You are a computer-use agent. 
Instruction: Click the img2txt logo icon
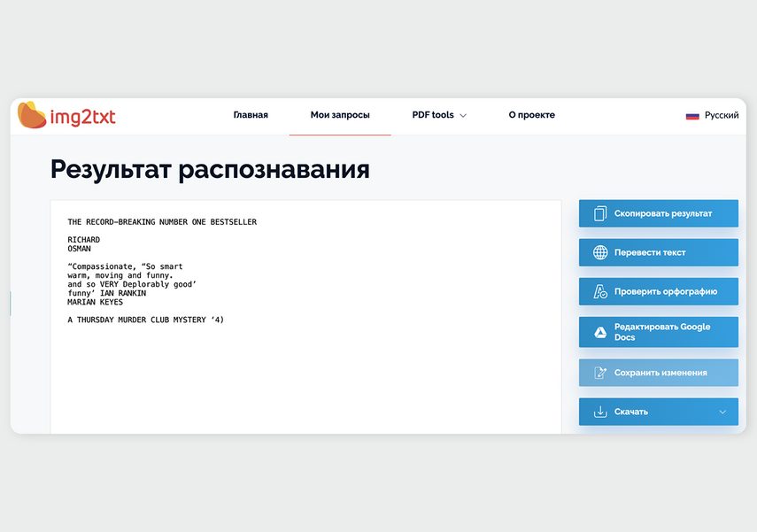coord(32,115)
